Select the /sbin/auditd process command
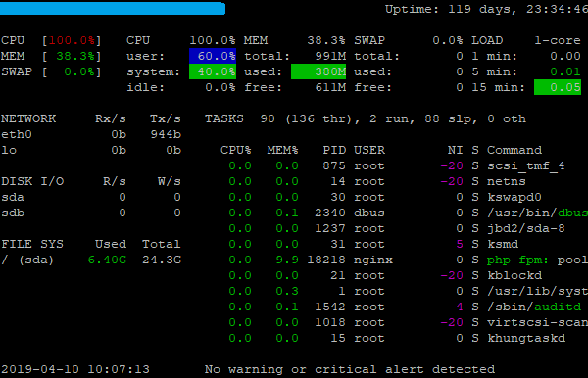The width and height of the screenshot is (588, 378). click(x=534, y=307)
